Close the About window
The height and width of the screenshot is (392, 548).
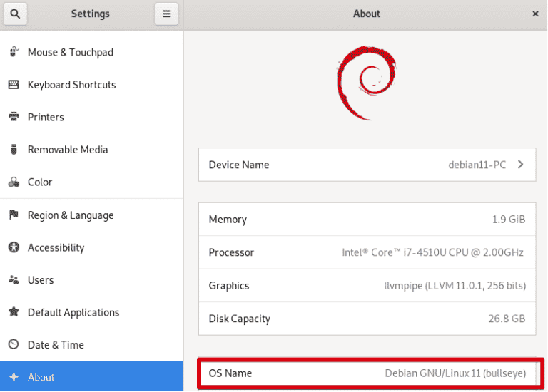pyautogui.click(x=535, y=14)
